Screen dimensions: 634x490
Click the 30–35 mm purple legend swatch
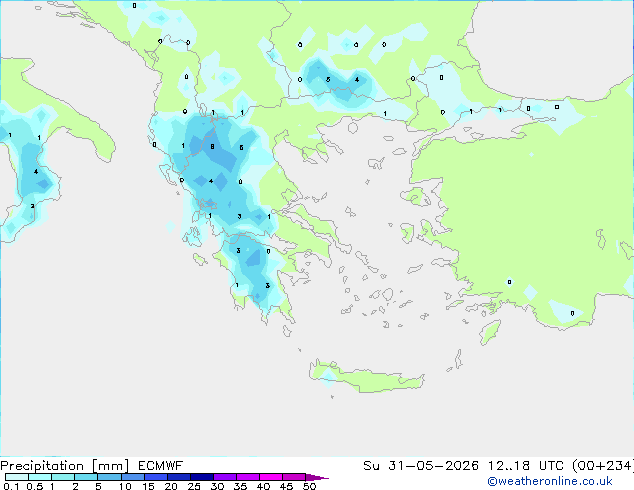225,477
